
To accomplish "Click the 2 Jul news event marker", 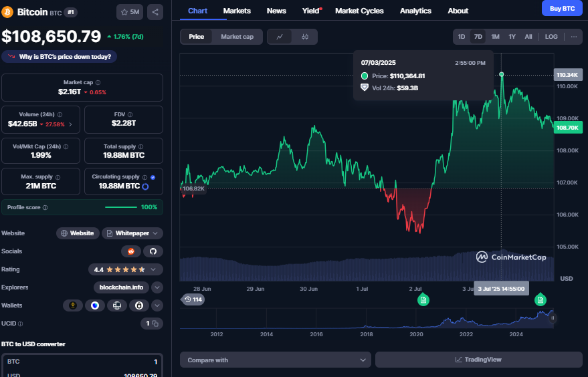I will click(423, 300).
